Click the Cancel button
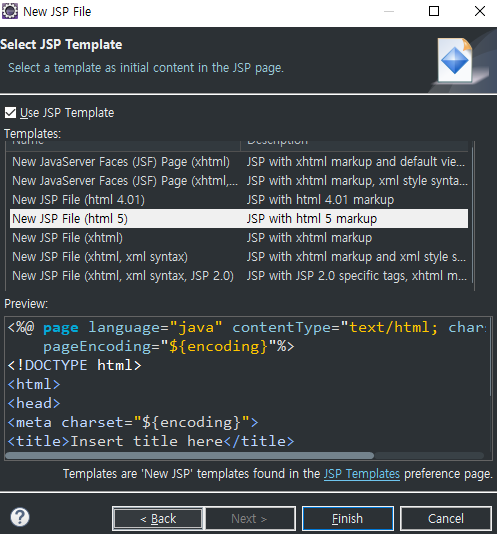 (x=446, y=519)
